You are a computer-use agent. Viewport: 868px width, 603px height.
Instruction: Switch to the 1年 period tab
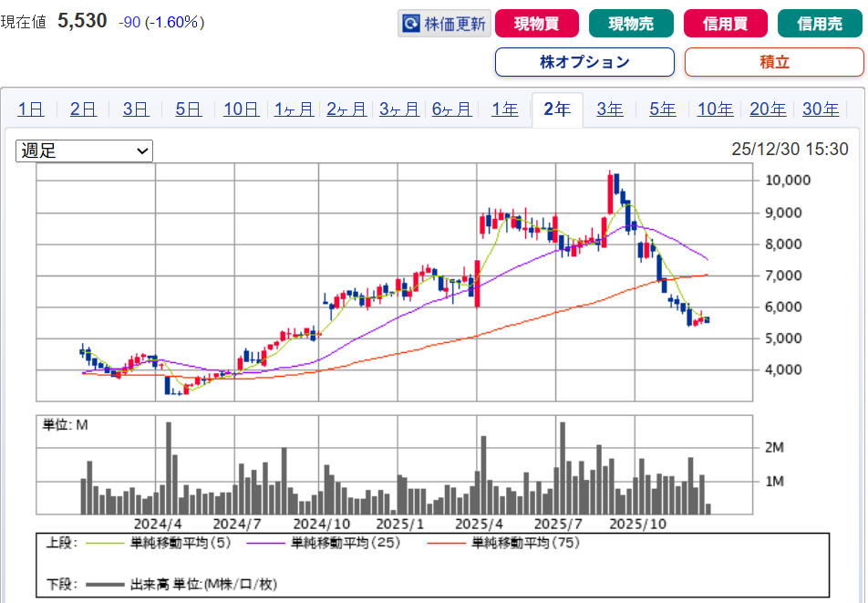click(x=505, y=109)
